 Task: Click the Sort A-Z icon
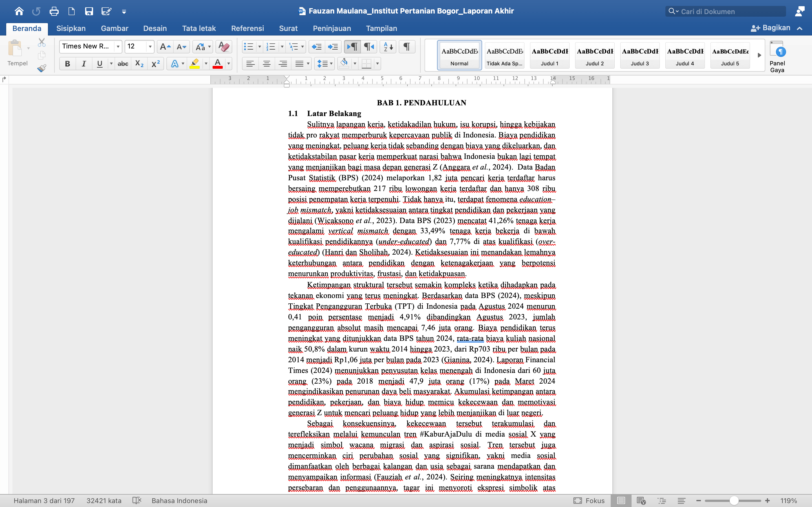click(x=388, y=46)
